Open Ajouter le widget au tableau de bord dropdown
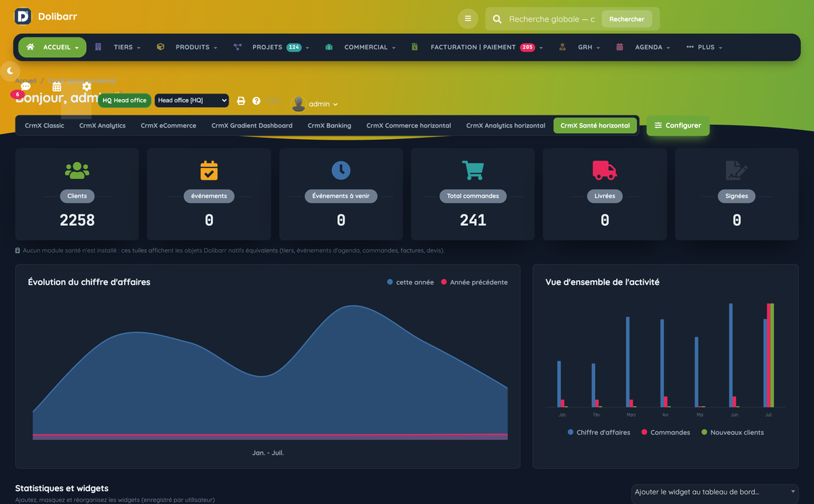The width and height of the screenshot is (814, 504). pyautogui.click(x=714, y=492)
